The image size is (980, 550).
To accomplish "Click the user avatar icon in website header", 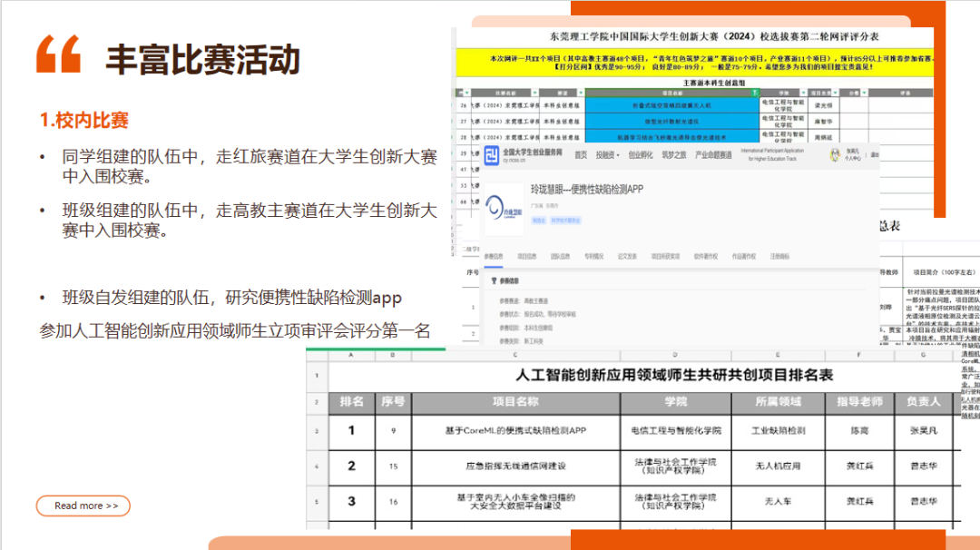I will [x=834, y=155].
